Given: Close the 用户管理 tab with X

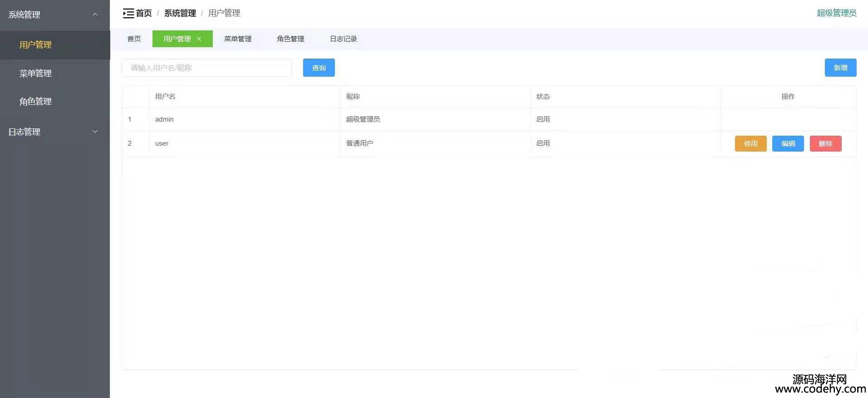Looking at the screenshot, I should (x=199, y=39).
